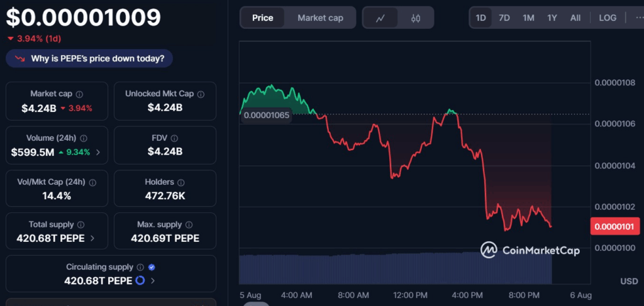Click the circulating supply progress ring icon
The height and width of the screenshot is (306, 644).
click(x=140, y=281)
